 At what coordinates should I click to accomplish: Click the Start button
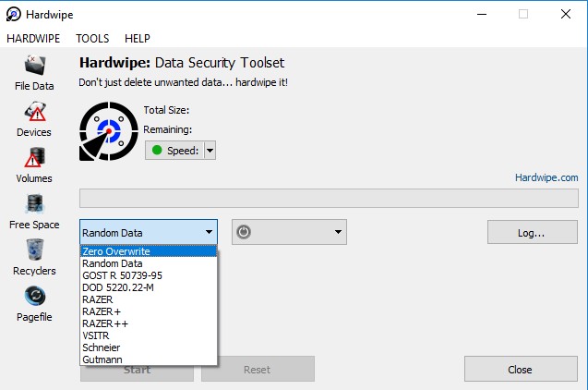click(137, 372)
